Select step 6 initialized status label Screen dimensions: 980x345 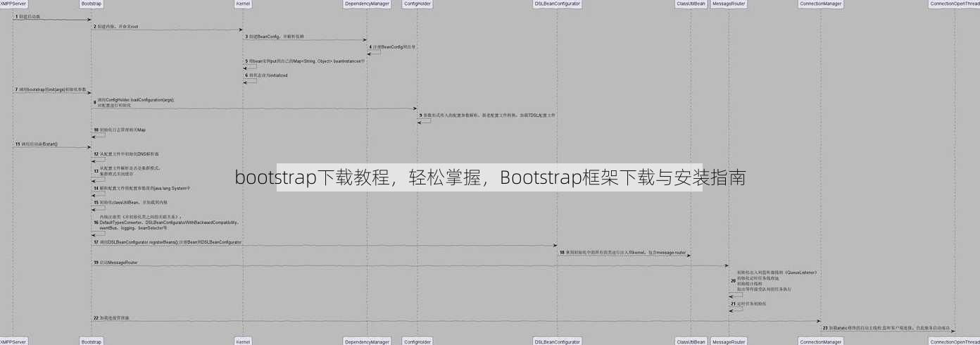266,75
